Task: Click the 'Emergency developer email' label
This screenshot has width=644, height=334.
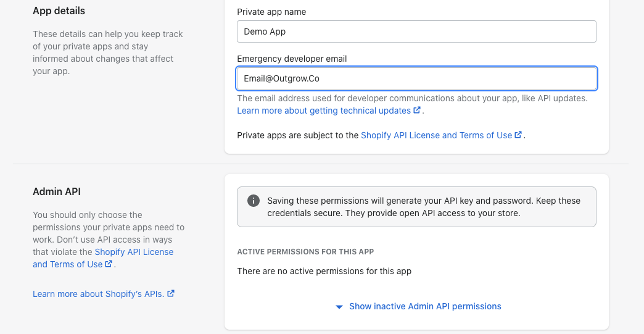Action: pyautogui.click(x=292, y=59)
